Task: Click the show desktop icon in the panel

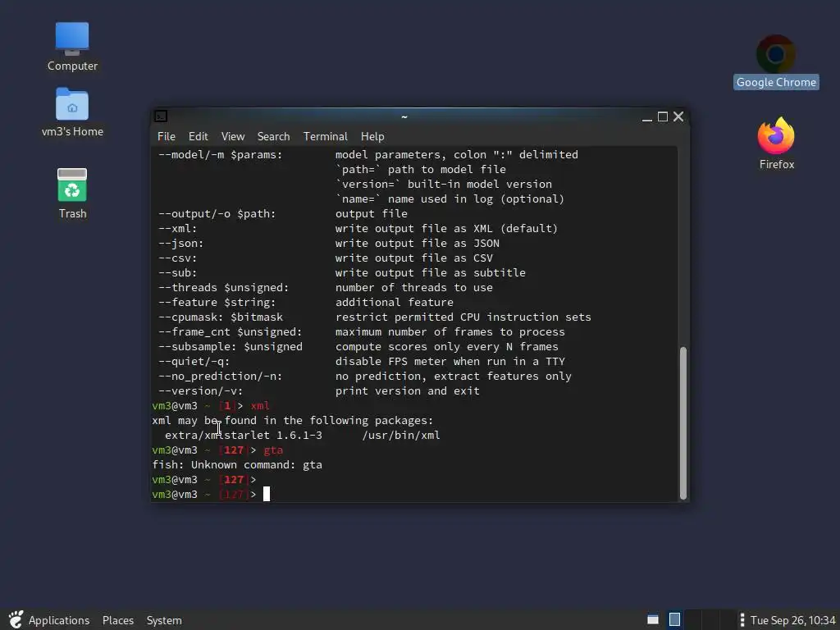Action: (x=653, y=620)
